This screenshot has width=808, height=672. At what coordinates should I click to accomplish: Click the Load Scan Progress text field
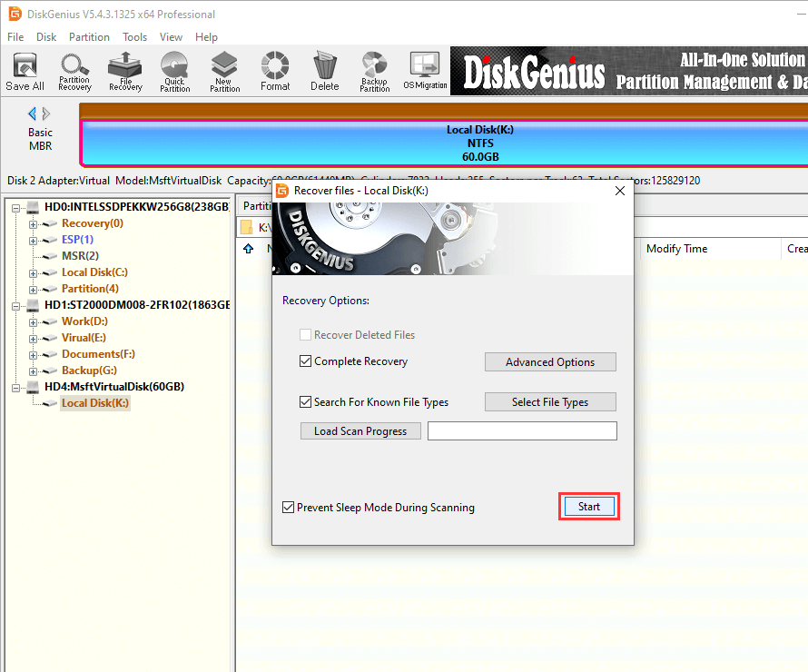point(522,431)
